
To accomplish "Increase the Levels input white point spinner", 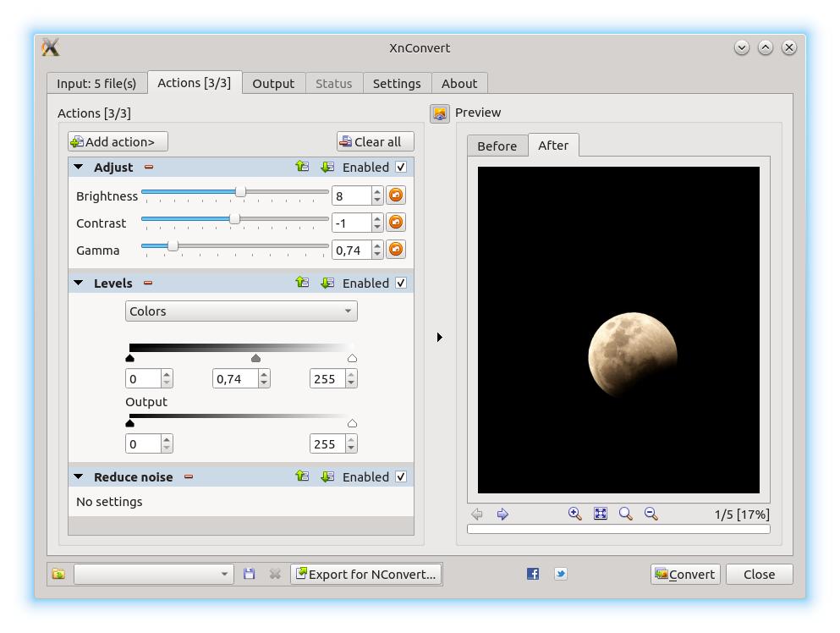I will (x=351, y=374).
